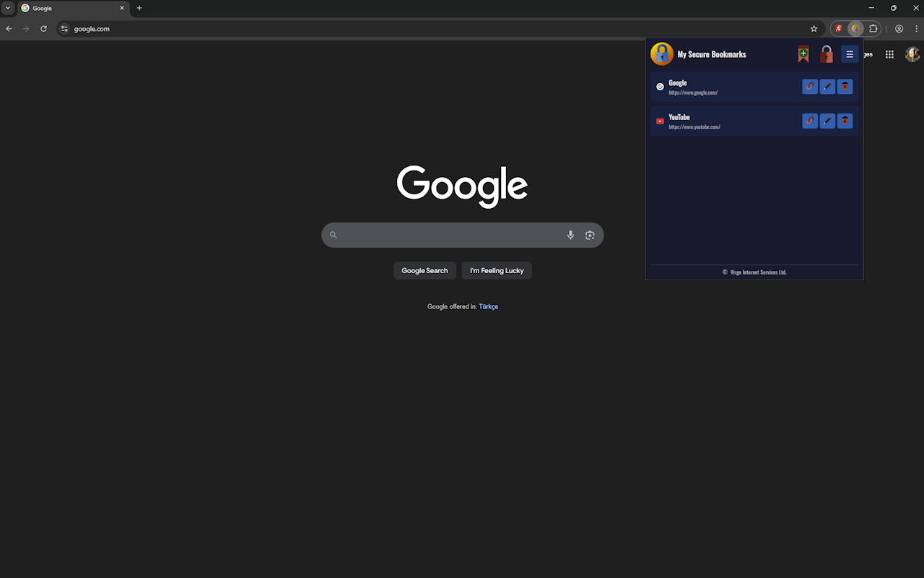Screen dimensions: 924x578
Task: Open the Google bookmark link icon
Action: [x=810, y=87]
